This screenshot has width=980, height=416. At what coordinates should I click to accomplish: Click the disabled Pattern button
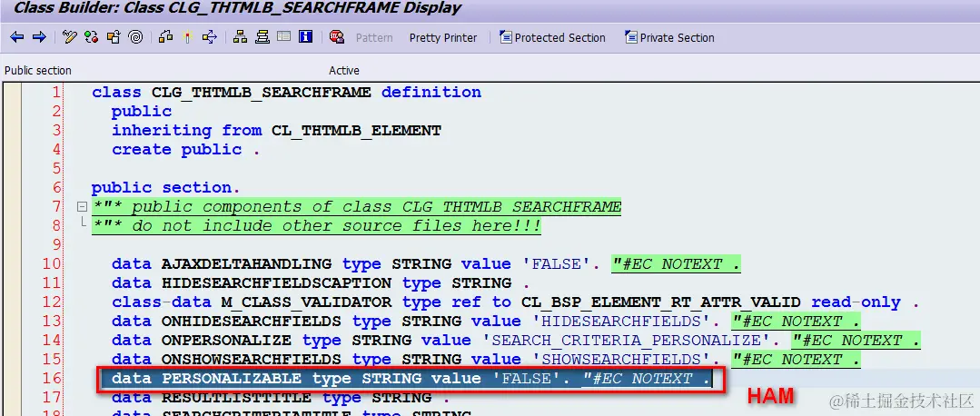click(x=374, y=38)
